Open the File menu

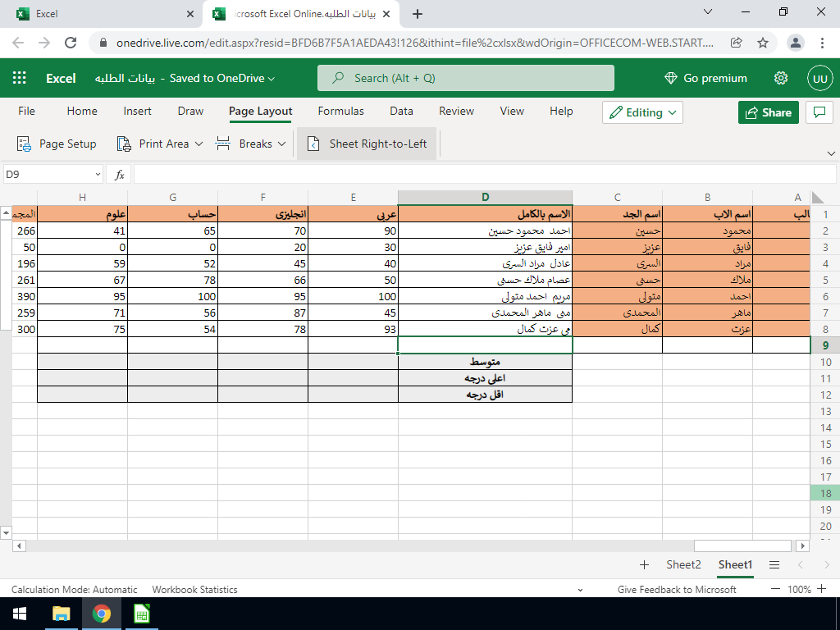point(26,111)
